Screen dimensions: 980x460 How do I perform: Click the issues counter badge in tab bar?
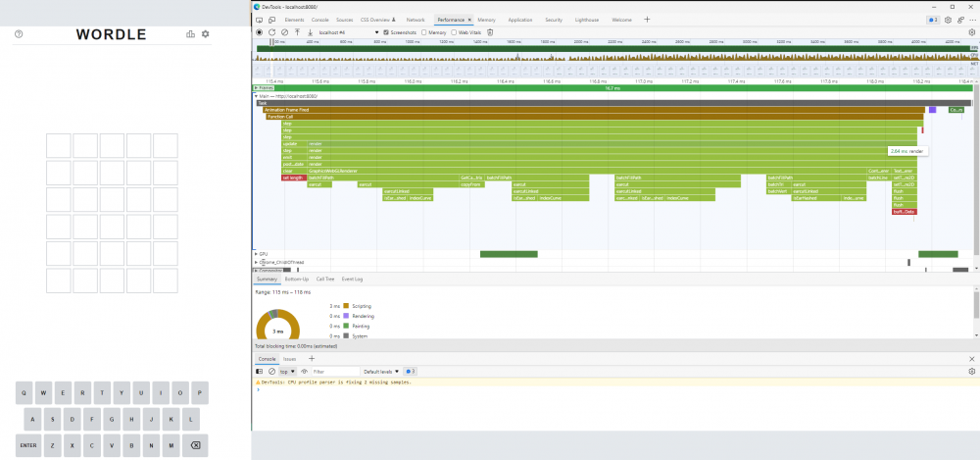click(x=933, y=20)
